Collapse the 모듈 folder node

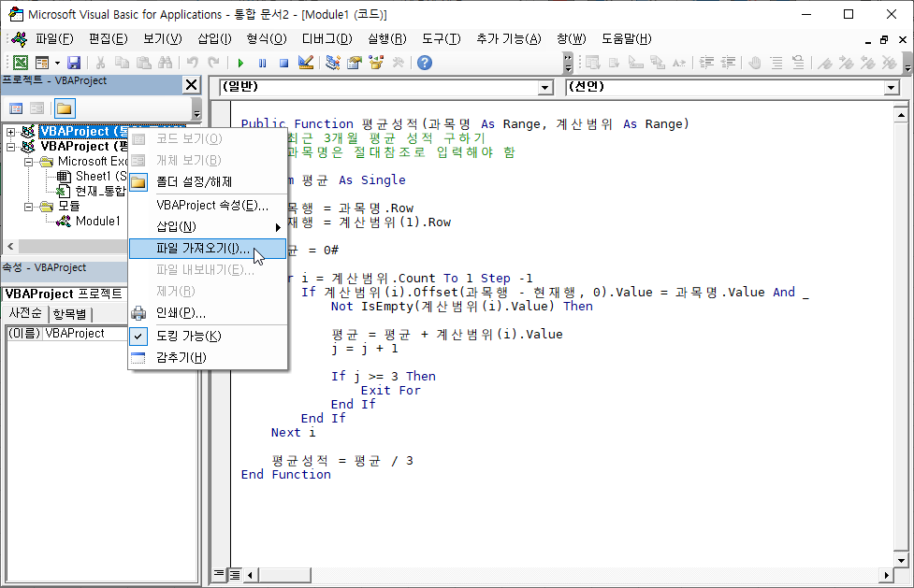click(28, 207)
